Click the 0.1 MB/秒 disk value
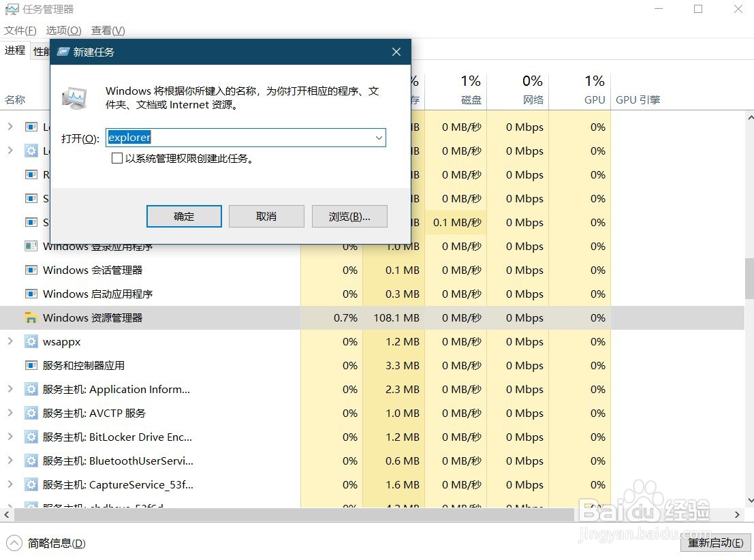This screenshot has width=754, height=560. 457,223
